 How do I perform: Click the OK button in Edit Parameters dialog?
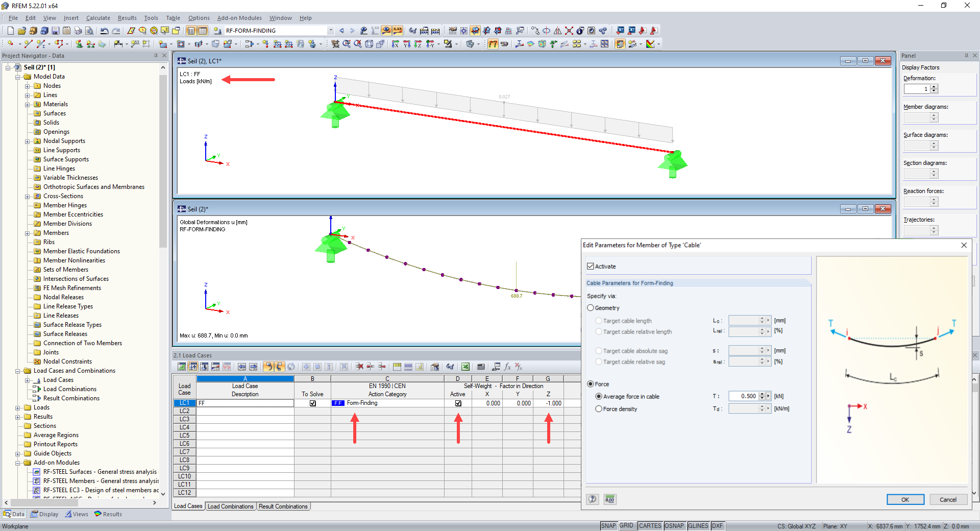(905, 499)
